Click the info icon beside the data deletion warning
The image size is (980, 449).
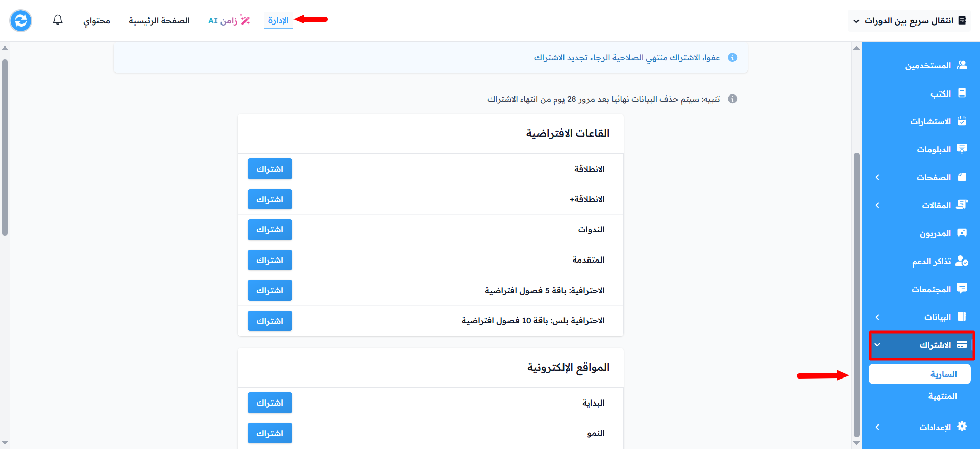point(732,99)
